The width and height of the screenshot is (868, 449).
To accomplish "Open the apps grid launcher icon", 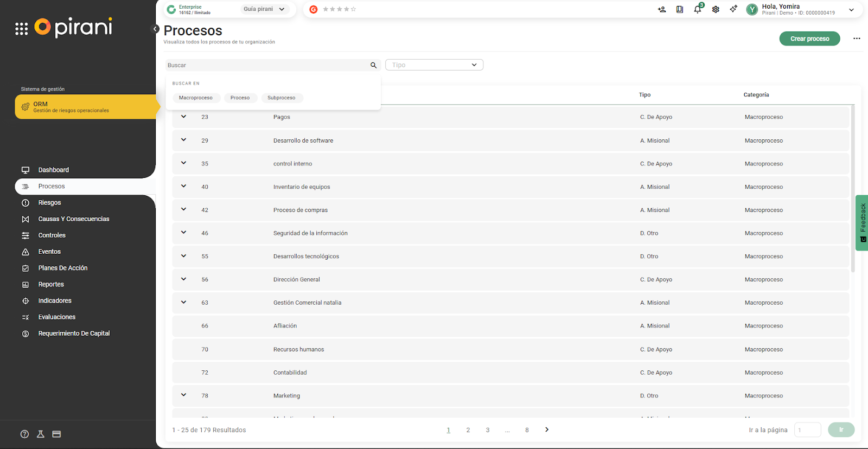I will coord(21,29).
